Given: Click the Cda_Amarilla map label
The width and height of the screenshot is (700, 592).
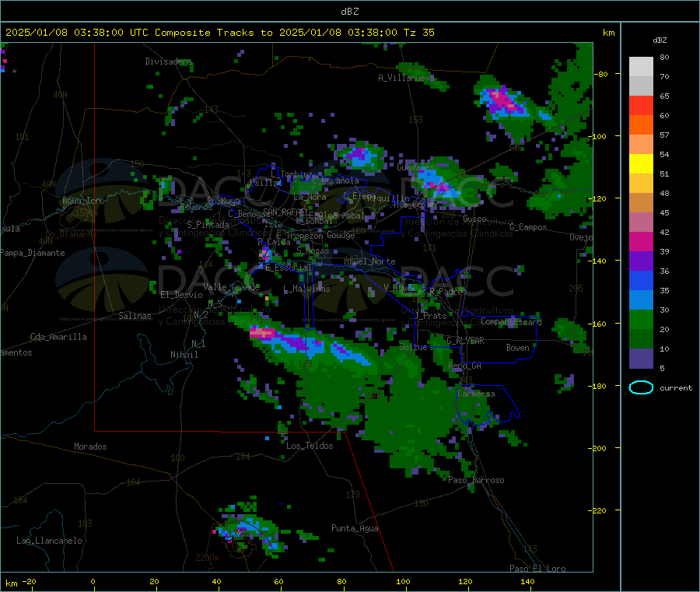Looking at the screenshot, I should (x=58, y=337).
